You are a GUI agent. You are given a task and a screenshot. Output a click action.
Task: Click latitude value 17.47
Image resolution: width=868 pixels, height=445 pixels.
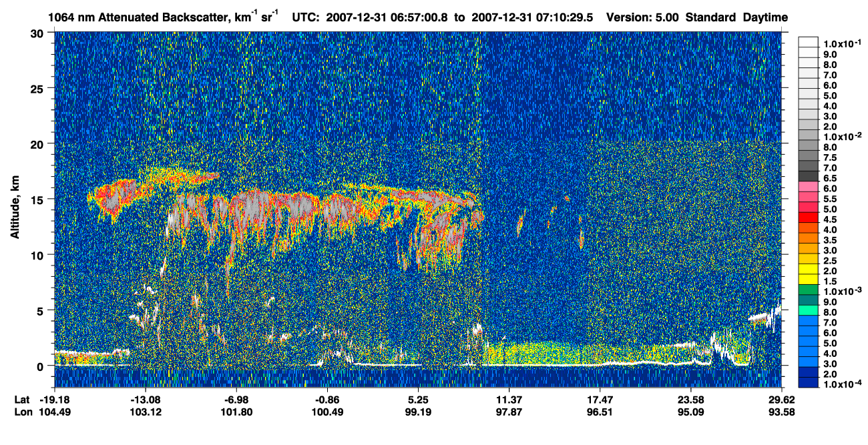tap(600, 400)
